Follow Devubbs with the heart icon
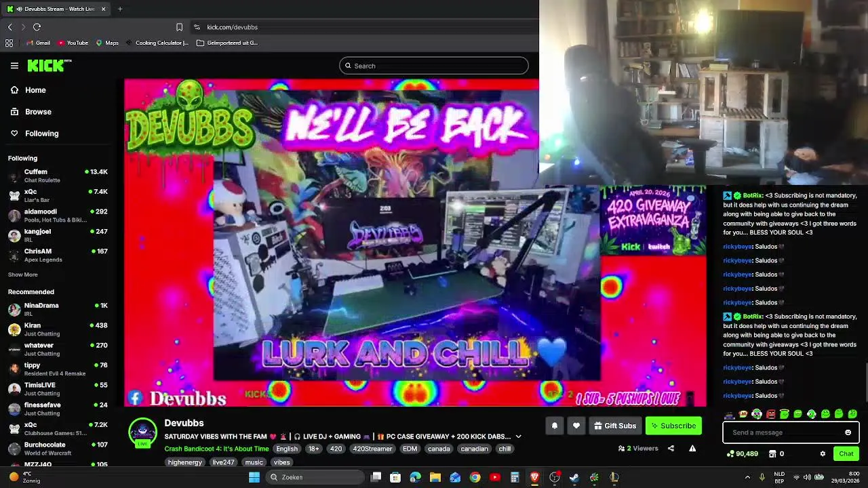 [x=576, y=426]
